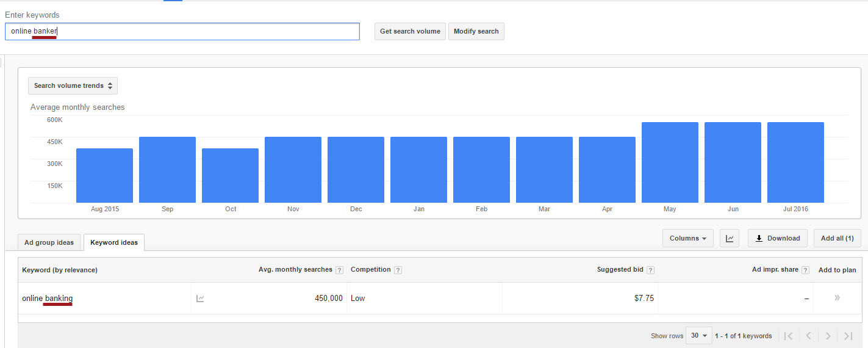Screen dimensions: 868x348
Task: Click help icon beside Competition header
Action: coord(398,270)
